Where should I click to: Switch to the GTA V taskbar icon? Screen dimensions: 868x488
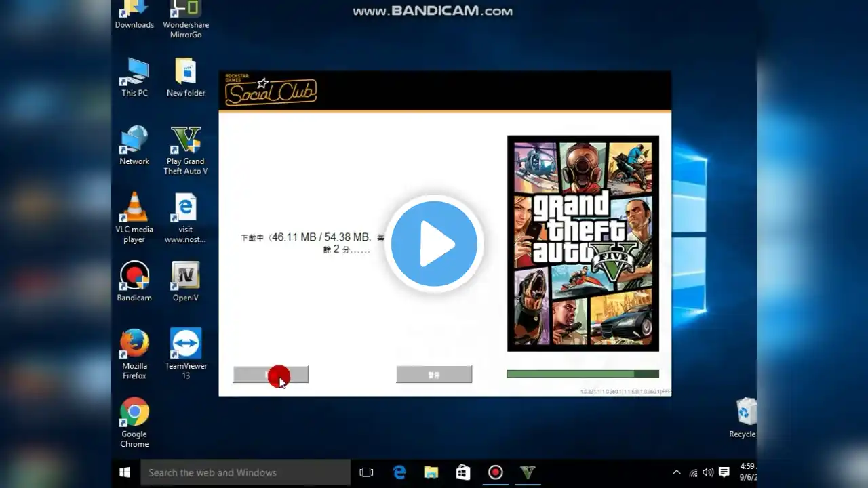tap(528, 472)
